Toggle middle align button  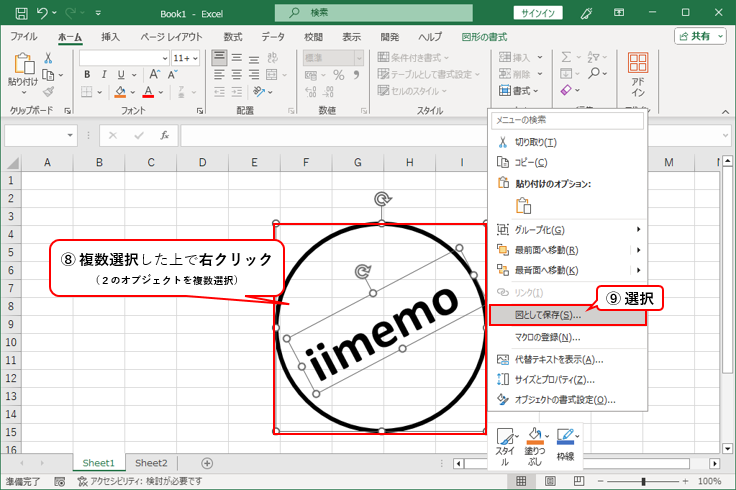coord(237,58)
